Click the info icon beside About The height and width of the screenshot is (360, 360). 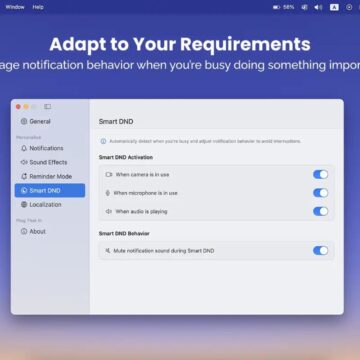(x=24, y=231)
